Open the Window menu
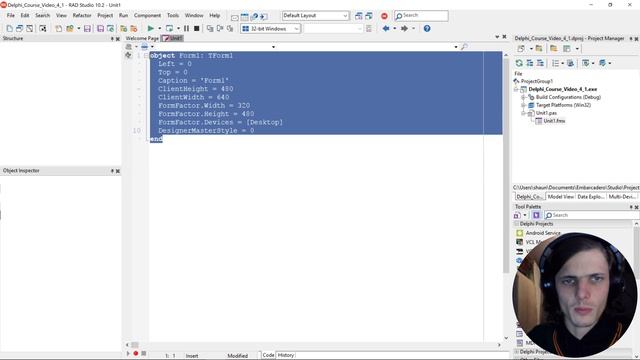The width and height of the screenshot is (640, 360). [x=194, y=16]
